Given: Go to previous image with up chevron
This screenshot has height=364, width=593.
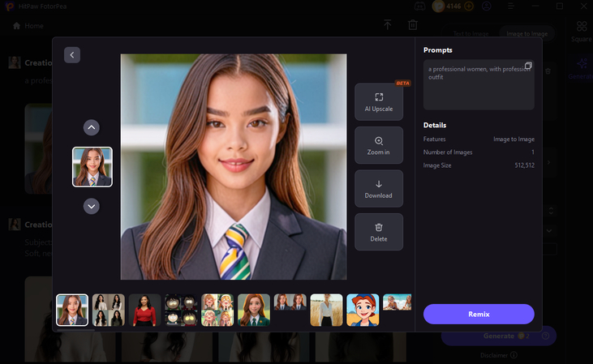Looking at the screenshot, I should (x=92, y=127).
